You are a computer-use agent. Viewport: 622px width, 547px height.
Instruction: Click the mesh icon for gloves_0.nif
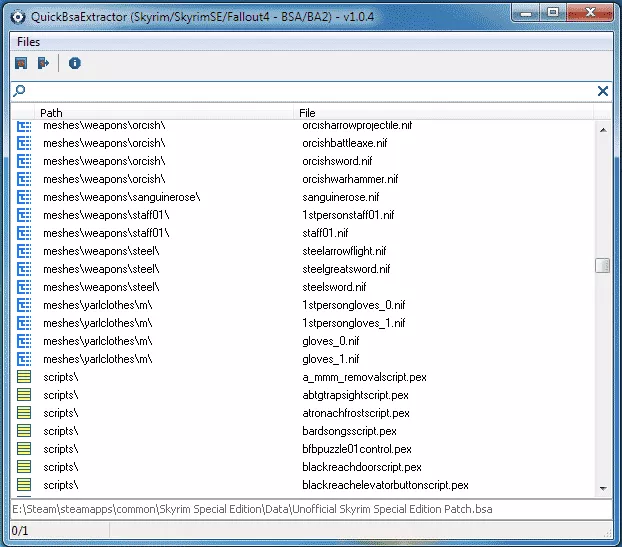click(x=24, y=341)
